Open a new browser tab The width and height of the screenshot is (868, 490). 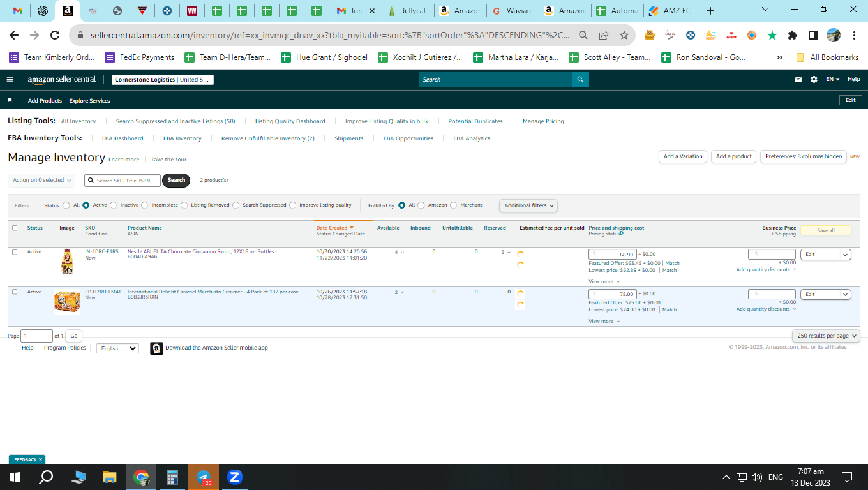click(710, 11)
